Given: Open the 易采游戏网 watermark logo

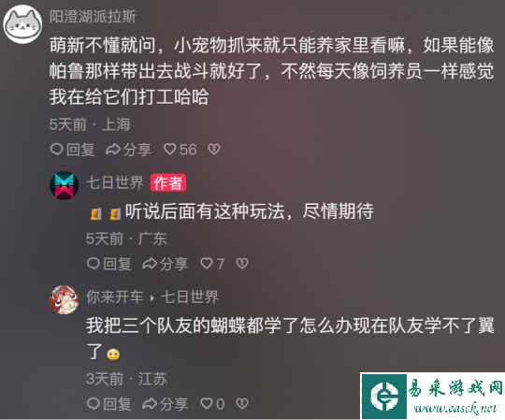Looking at the screenshot, I should click(x=433, y=397).
